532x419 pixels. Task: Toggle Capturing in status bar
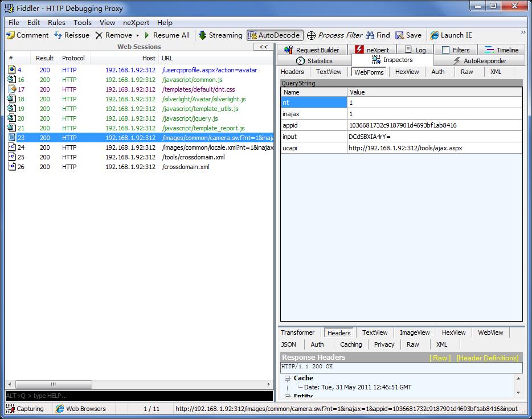24,409
